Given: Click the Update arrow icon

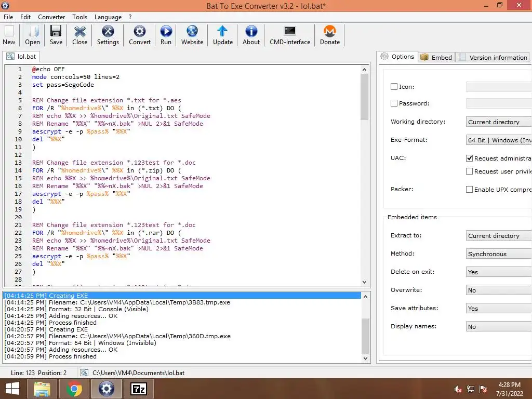Looking at the screenshot, I should click(x=223, y=35).
